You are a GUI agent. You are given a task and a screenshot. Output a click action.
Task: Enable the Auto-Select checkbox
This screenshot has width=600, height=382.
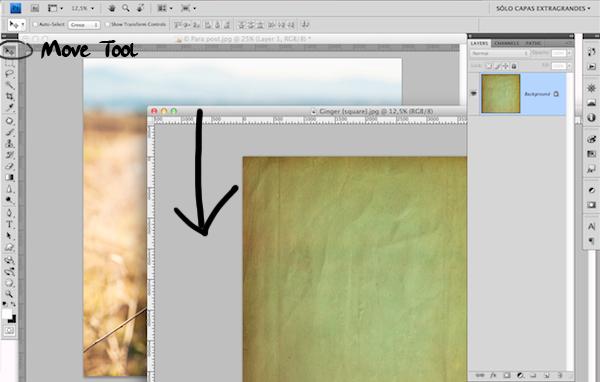click(x=35, y=24)
